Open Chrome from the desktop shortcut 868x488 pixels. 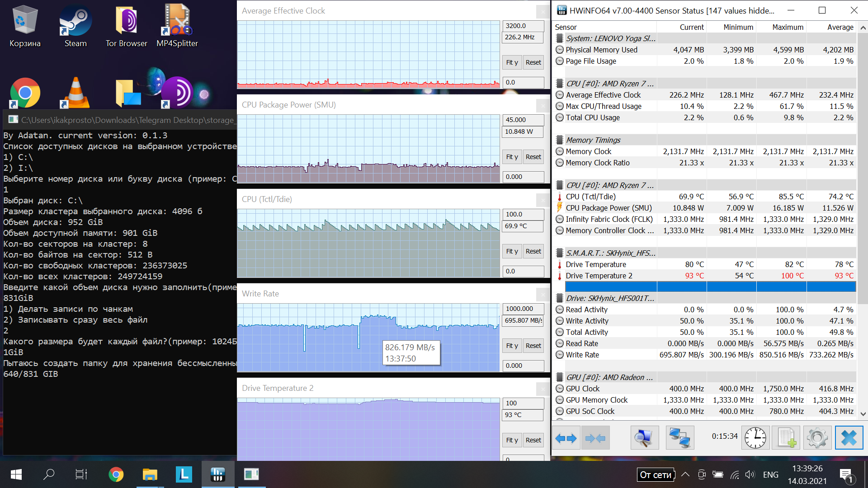pyautogui.click(x=25, y=93)
